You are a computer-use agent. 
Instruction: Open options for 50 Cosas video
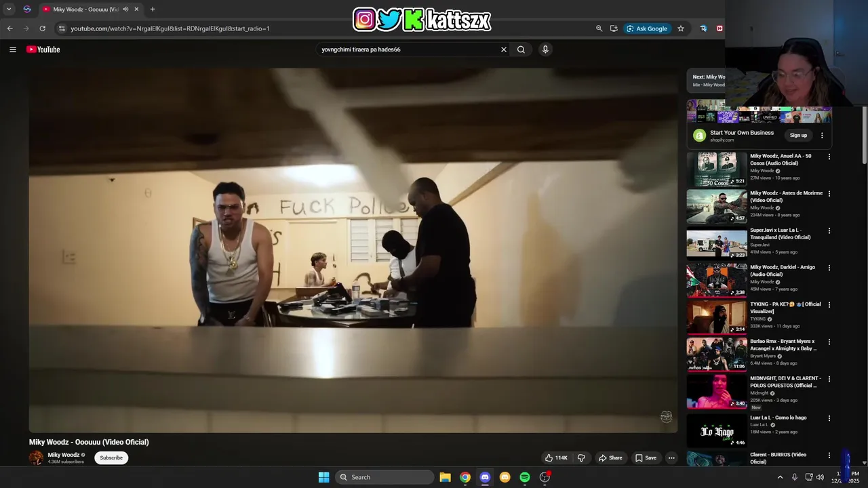point(829,157)
